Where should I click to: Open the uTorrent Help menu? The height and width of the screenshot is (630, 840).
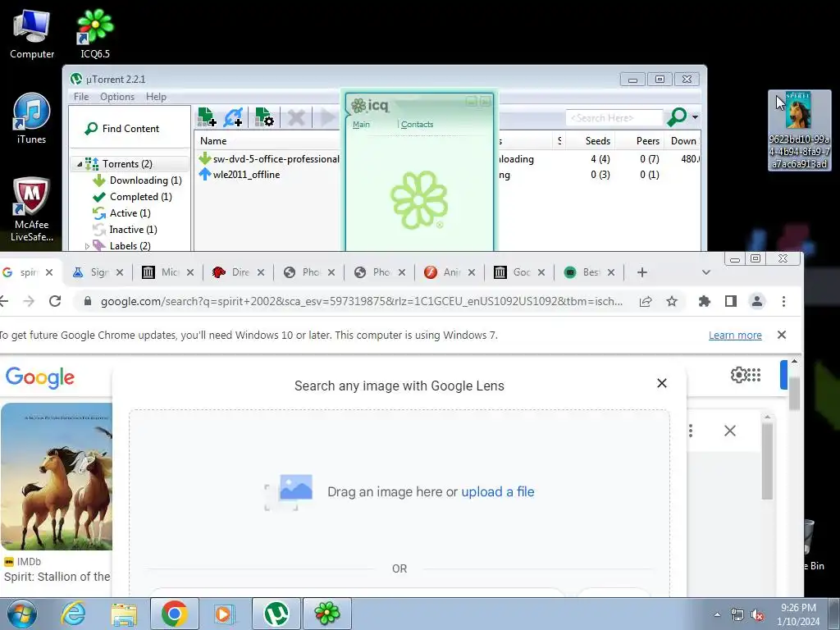point(156,97)
